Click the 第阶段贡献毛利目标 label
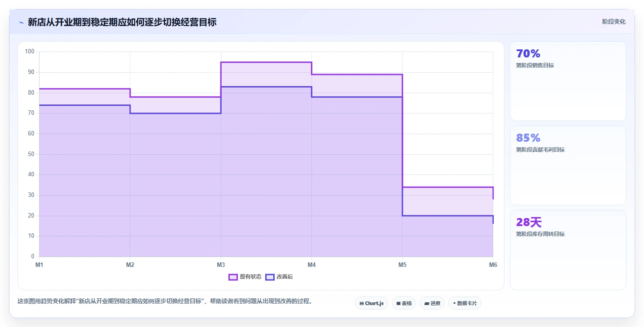The image size is (644, 327). (x=540, y=150)
